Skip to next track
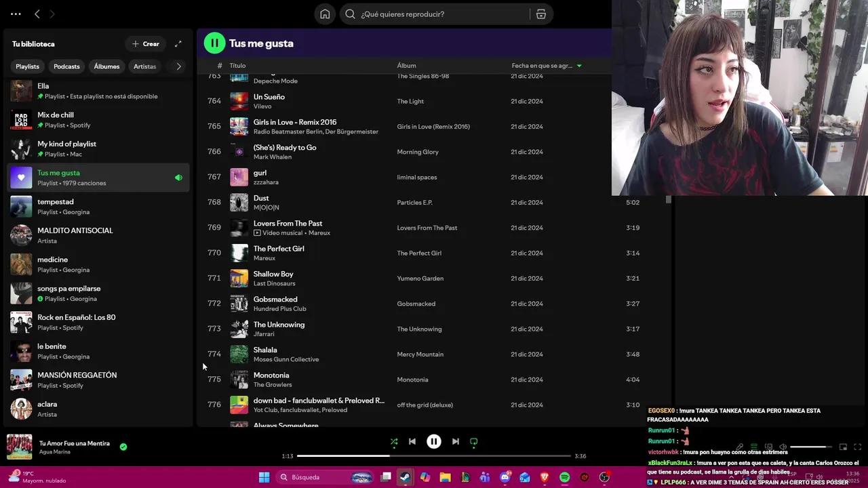 click(455, 441)
